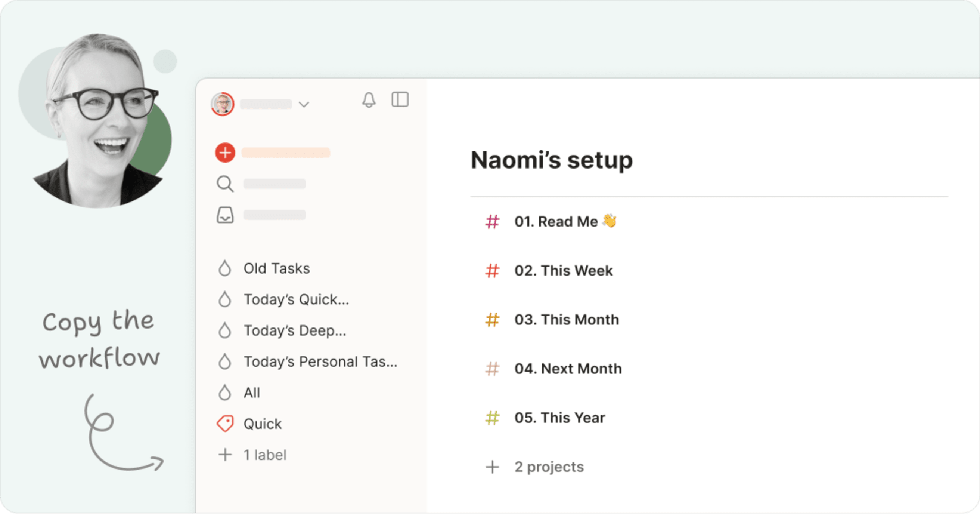Click the search magnifier icon

[x=225, y=184]
